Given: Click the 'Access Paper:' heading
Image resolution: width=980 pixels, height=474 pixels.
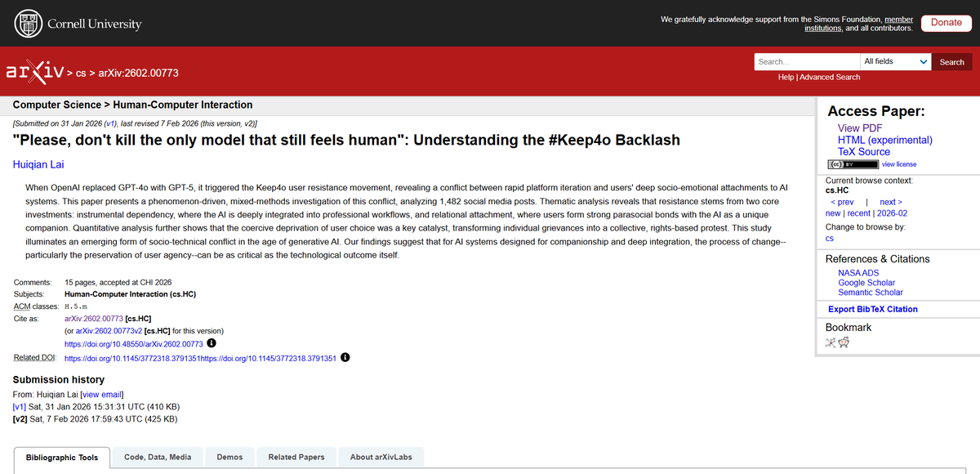Looking at the screenshot, I should click(x=876, y=112).
